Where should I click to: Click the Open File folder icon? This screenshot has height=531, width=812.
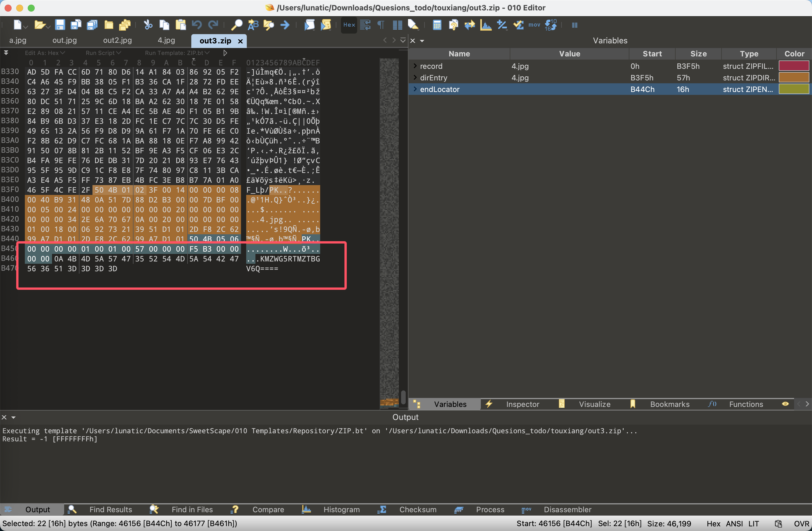[40, 25]
